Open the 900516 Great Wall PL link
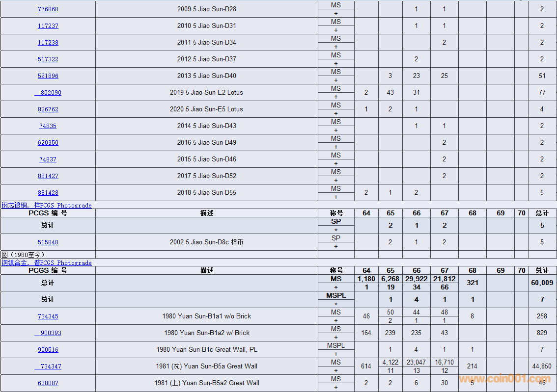 (x=48, y=350)
